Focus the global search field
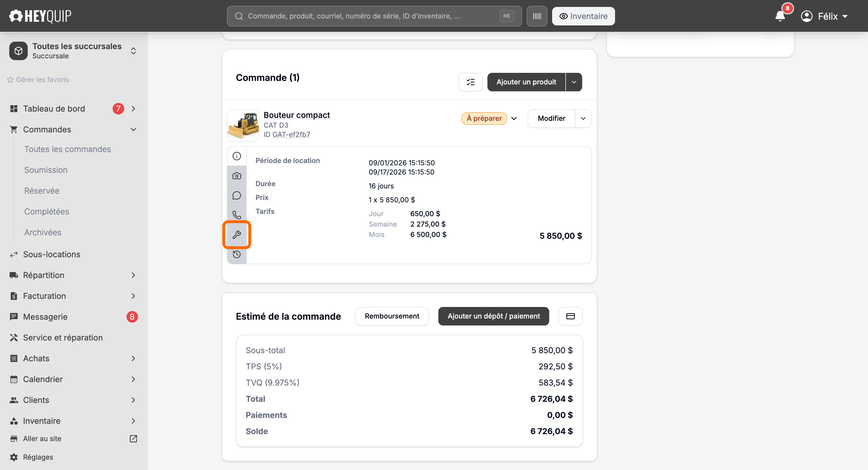Viewport: 868px width, 470px height. pyautogui.click(x=374, y=16)
